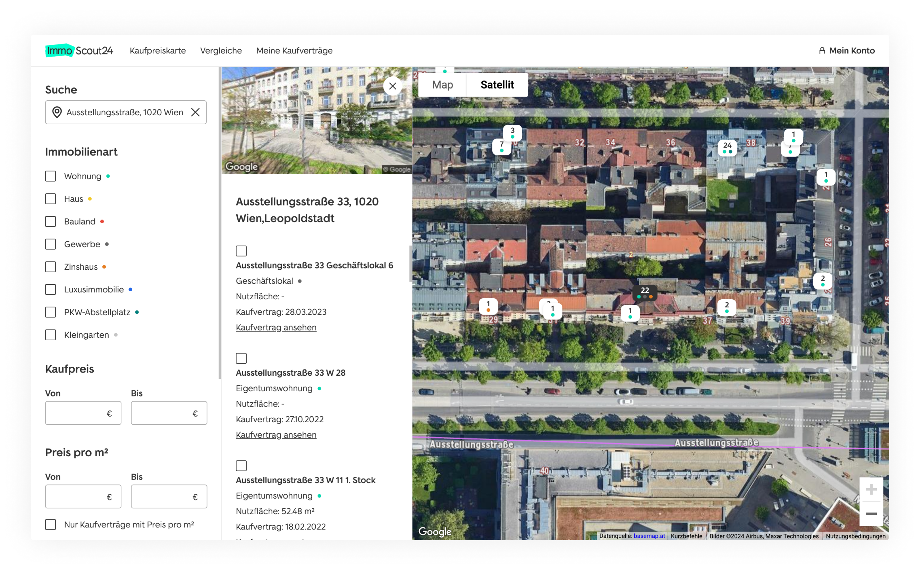Open the Google logo on the map
This screenshot has width=924, height=575.
coord(435,531)
